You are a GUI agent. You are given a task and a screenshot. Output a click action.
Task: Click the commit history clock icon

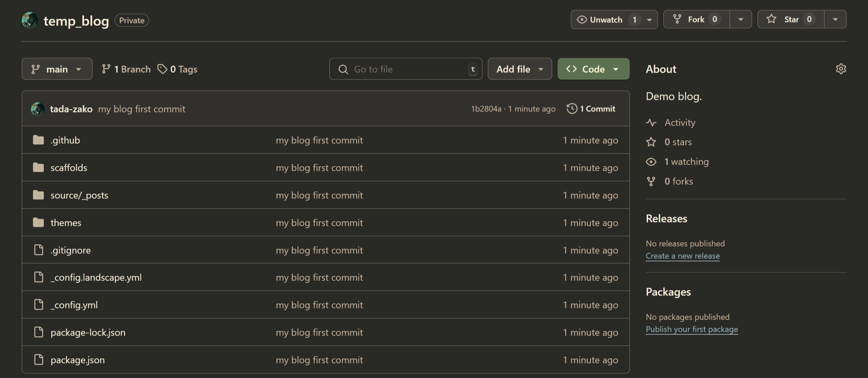[x=572, y=109]
